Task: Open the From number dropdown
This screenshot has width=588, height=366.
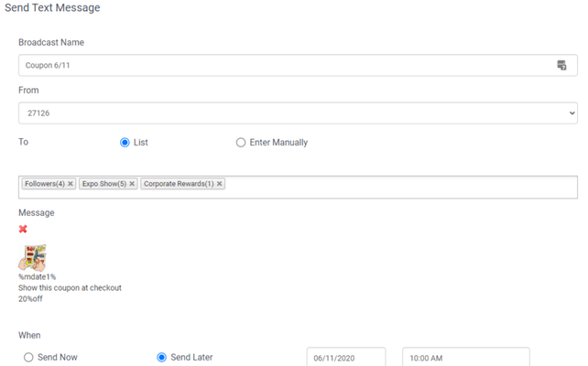Action: pos(298,113)
